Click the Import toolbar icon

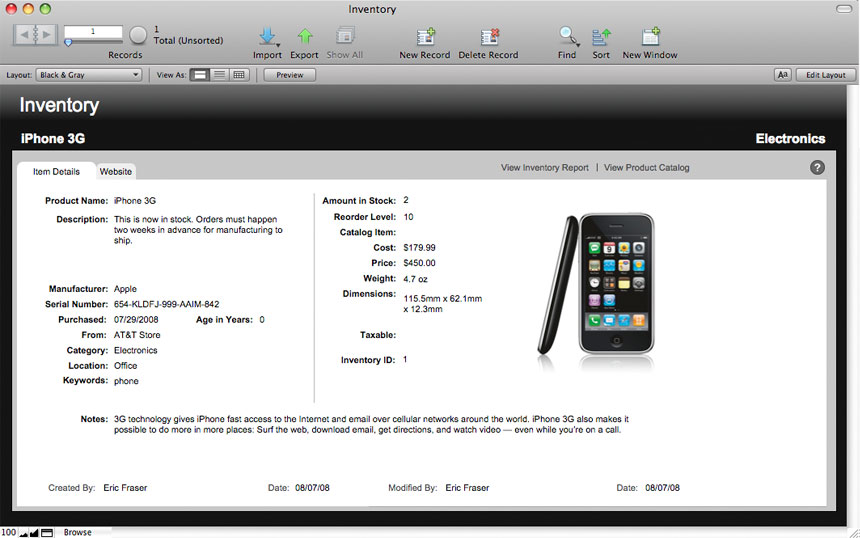(x=267, y=36)
